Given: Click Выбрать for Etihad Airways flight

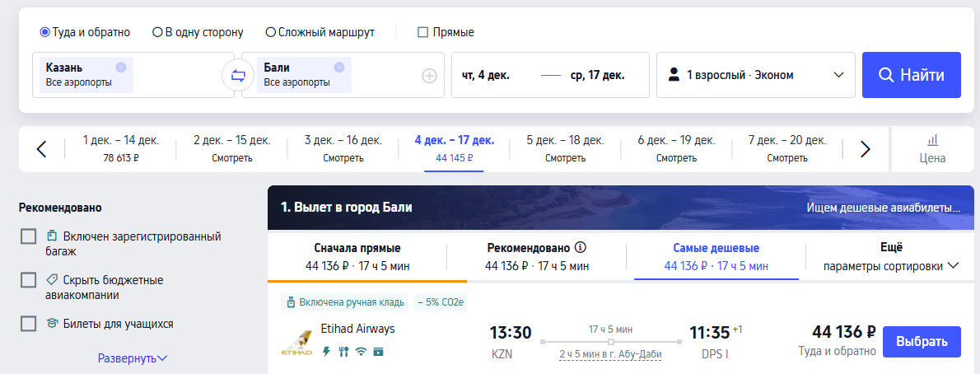Looking at the screenshot, I should 921,342.
